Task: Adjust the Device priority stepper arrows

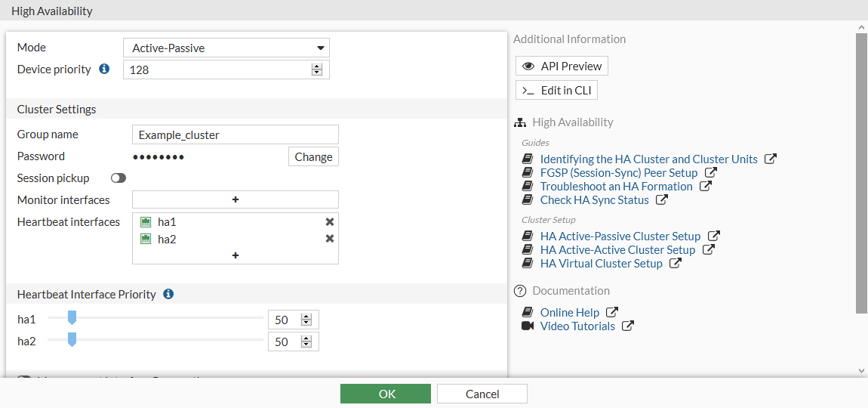Action: click(317, 70)
